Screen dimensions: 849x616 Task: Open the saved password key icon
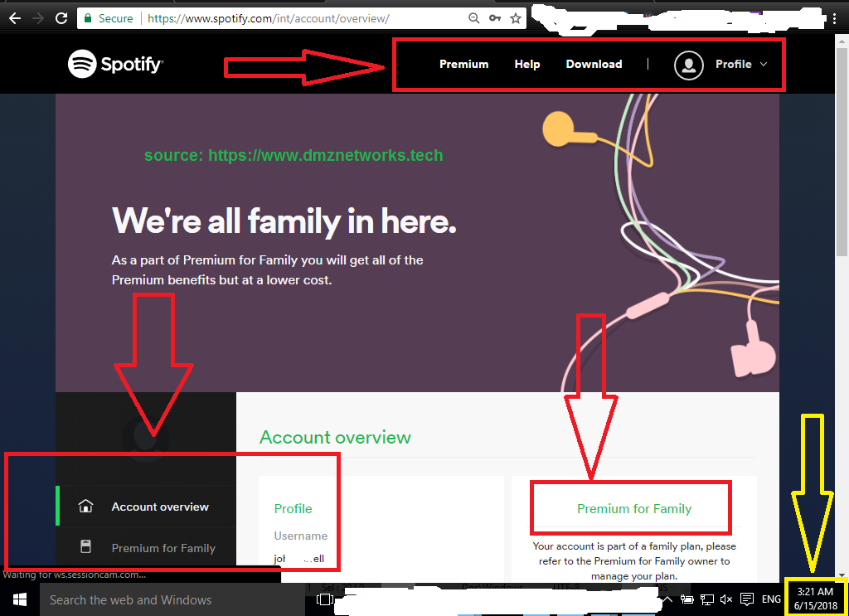coord(495,18)
